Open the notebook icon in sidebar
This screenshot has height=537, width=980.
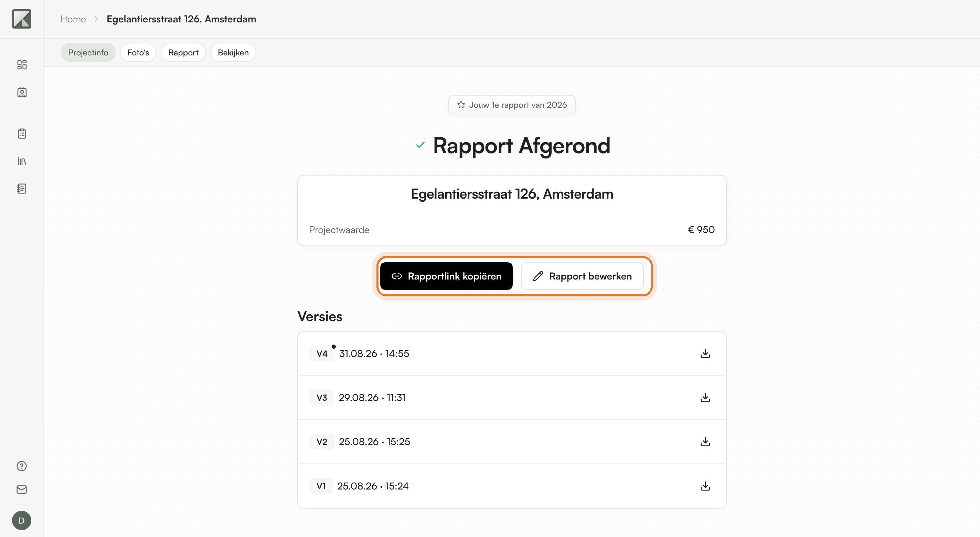[x=22, y=189]
